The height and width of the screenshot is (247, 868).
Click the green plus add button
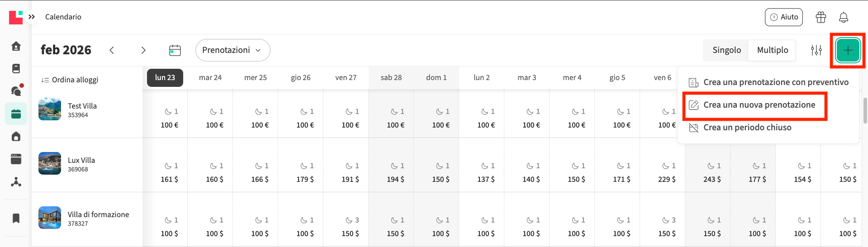point(848,50)
